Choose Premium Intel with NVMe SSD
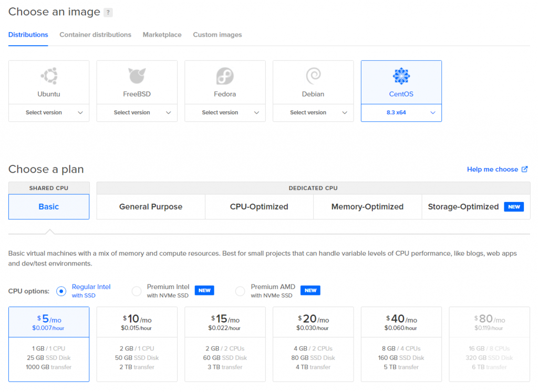Image resolution: width=538 pixels, height=392 pixels. click(x=137, y=290)
